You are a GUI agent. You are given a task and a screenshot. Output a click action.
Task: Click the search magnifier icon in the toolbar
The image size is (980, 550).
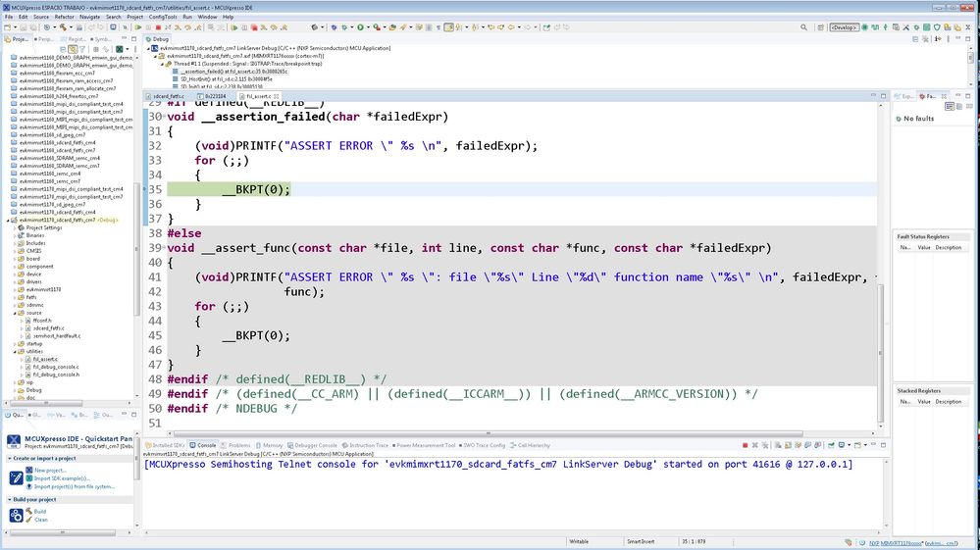[x=803, y=27]
